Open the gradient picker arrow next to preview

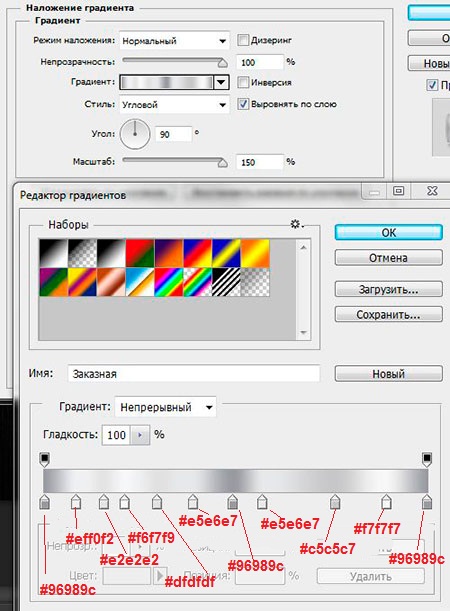(x=221, y=82)
